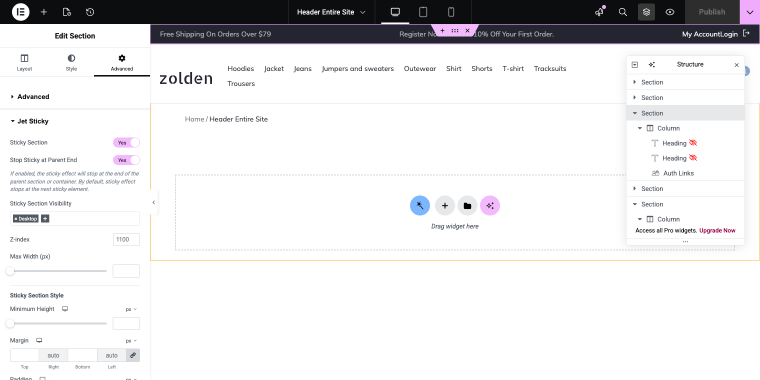Open document settings page icon in top bar

pyautogui.click(x=67, y=12)
